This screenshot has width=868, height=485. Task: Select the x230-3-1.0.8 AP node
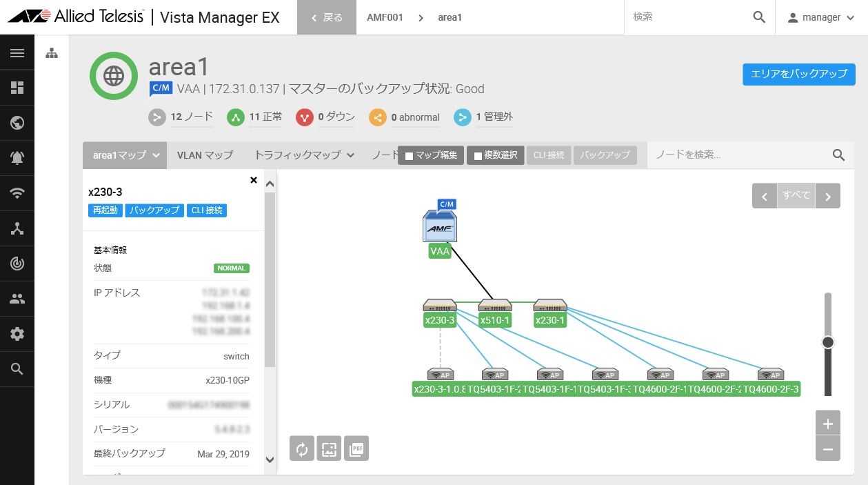(x=440, y=375)
